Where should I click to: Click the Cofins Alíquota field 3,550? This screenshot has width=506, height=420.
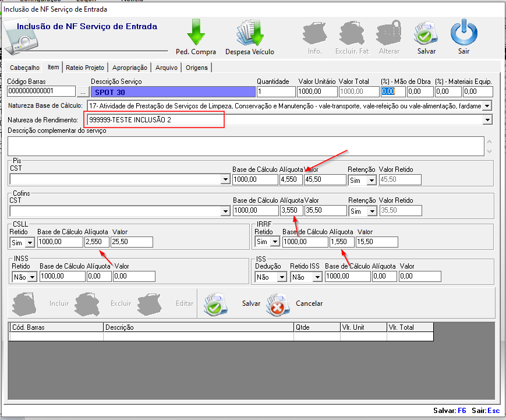[292, 210]
